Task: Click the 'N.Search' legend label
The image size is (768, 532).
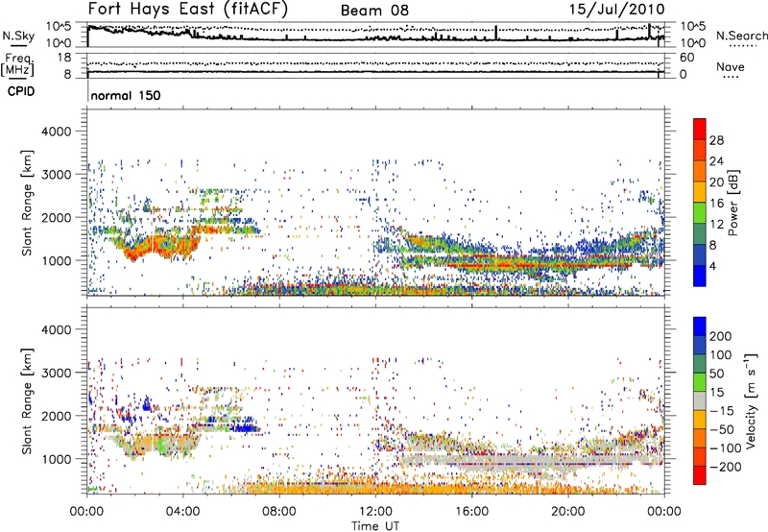Action: pyautogui.click(x=741, y=36)
